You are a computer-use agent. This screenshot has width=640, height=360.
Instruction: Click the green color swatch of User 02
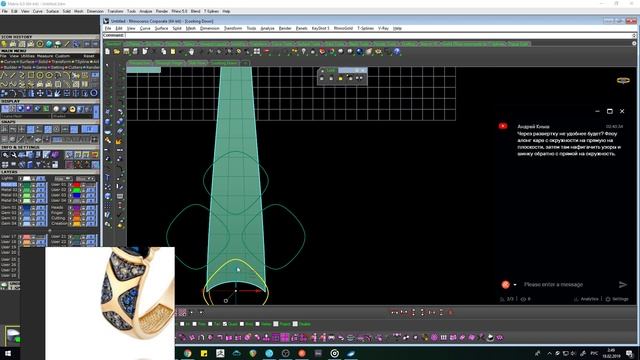point(76,190)
